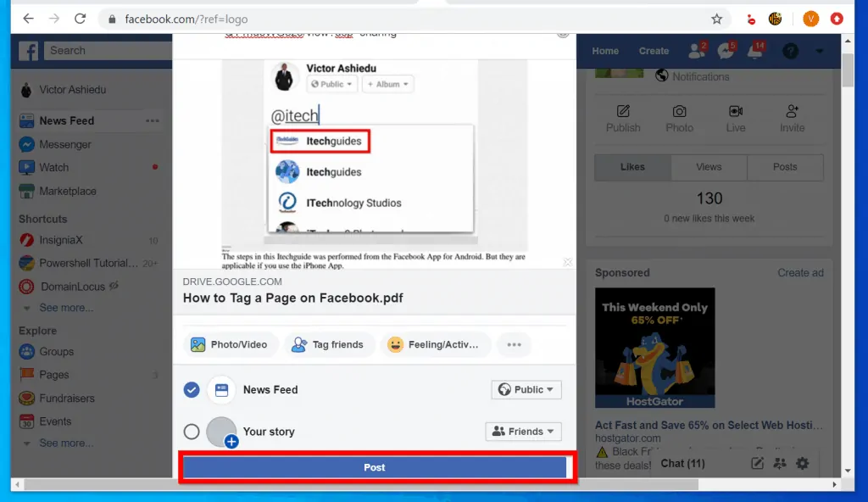868x502 pixels.
Task: Click the horizontal page scrollbar
Action: pyautogui.click(x=361, y=484)
